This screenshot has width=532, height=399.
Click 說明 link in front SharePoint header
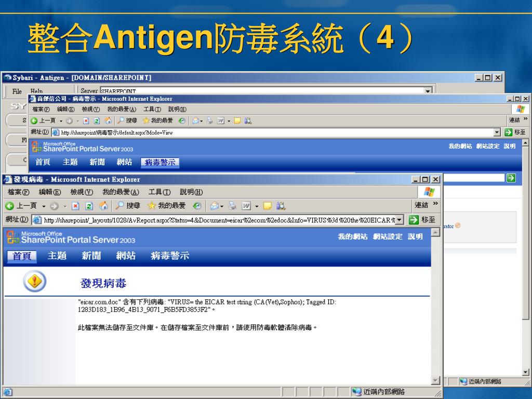tap(415, 236)
